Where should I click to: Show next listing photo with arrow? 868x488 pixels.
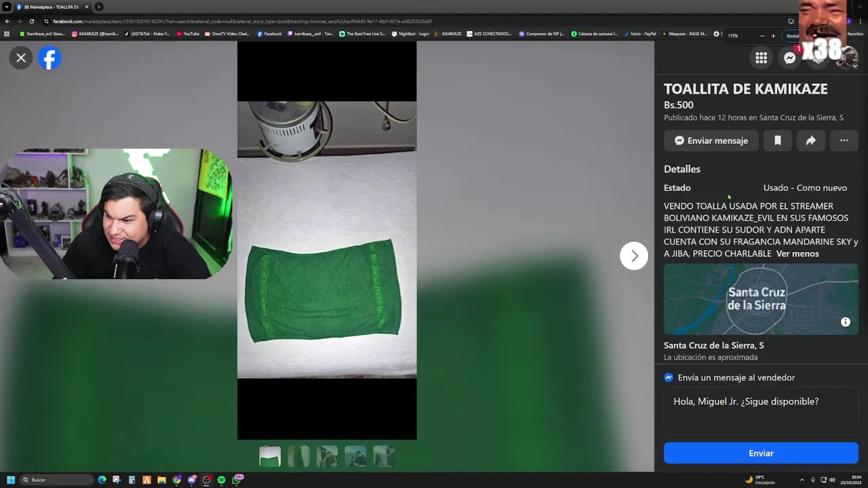click(634, 256)
